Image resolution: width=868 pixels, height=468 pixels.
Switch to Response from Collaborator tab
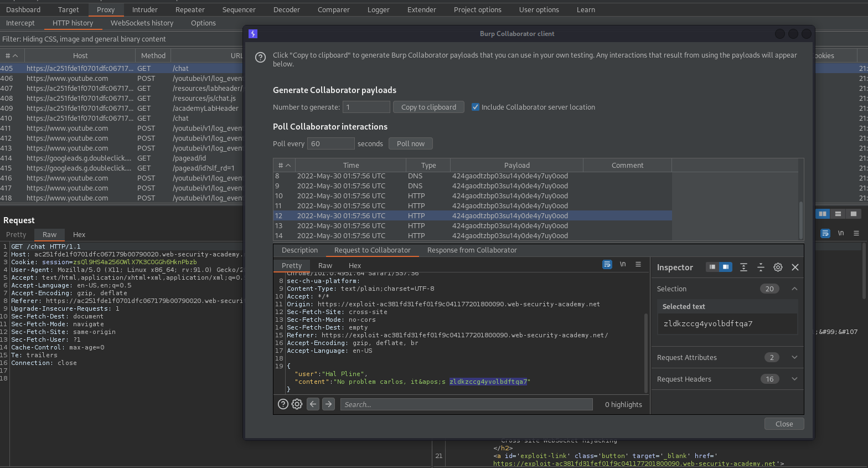tap(472, 250)
